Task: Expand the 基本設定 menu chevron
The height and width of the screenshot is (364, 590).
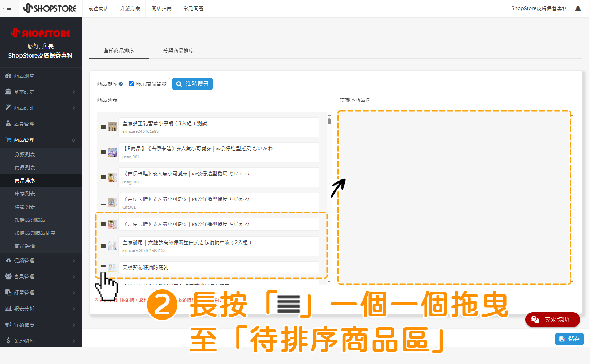Action: (x=74, y=92)
